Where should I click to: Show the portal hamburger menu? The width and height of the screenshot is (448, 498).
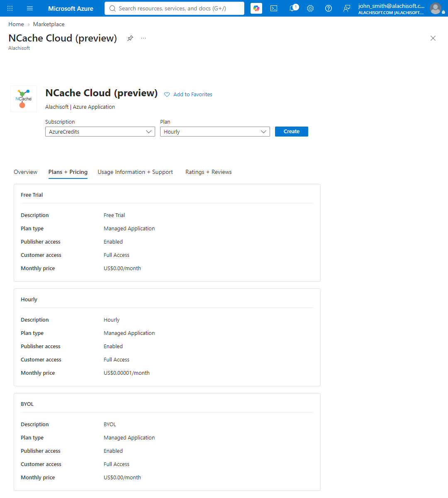tap(30, 8)
